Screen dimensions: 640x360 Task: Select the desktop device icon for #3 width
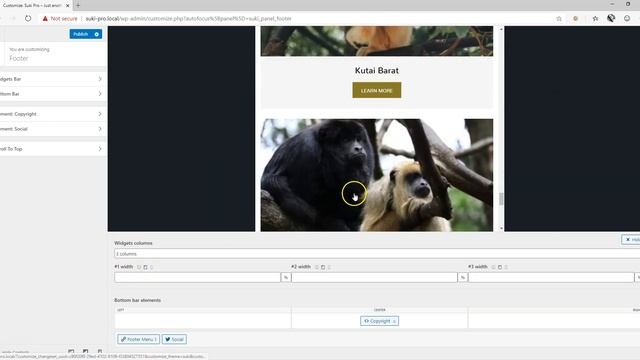point(493,267)
